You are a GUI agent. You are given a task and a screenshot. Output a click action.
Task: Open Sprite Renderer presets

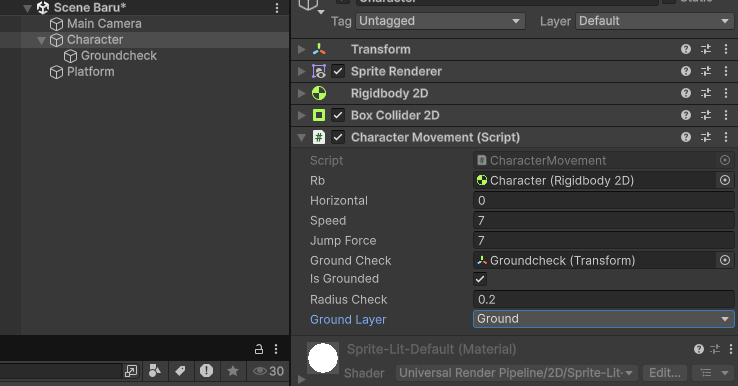coord(706,71)
